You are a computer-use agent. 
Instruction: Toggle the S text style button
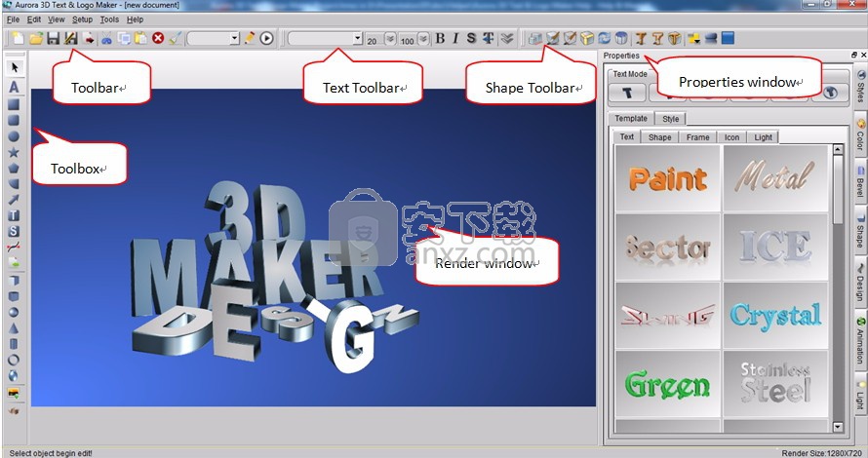471,38
